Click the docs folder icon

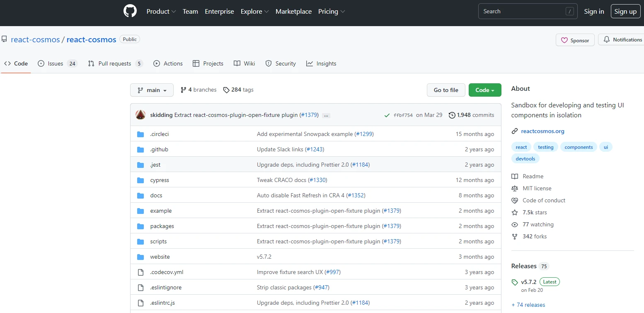pos(140,196)
